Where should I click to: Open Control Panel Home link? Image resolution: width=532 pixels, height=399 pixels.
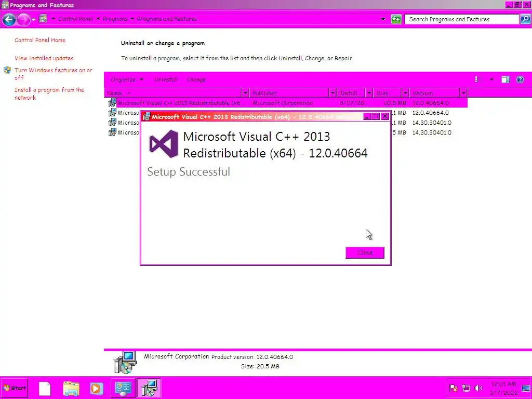point(39,40)
